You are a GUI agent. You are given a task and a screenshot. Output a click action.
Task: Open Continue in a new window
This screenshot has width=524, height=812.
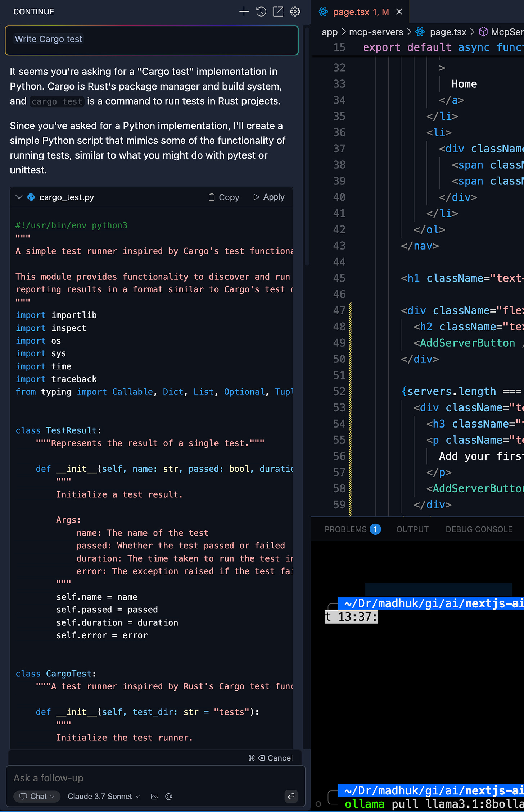(x=278, y=12)
